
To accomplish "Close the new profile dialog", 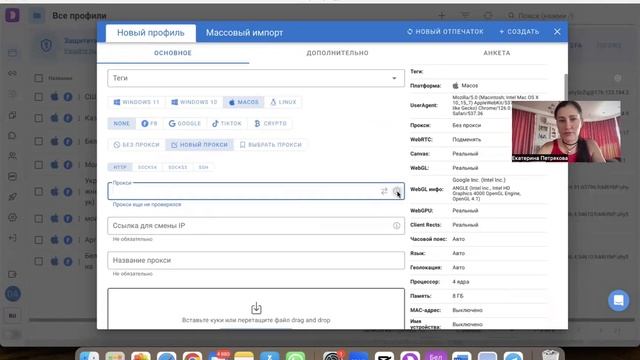I will pos(557,31).
